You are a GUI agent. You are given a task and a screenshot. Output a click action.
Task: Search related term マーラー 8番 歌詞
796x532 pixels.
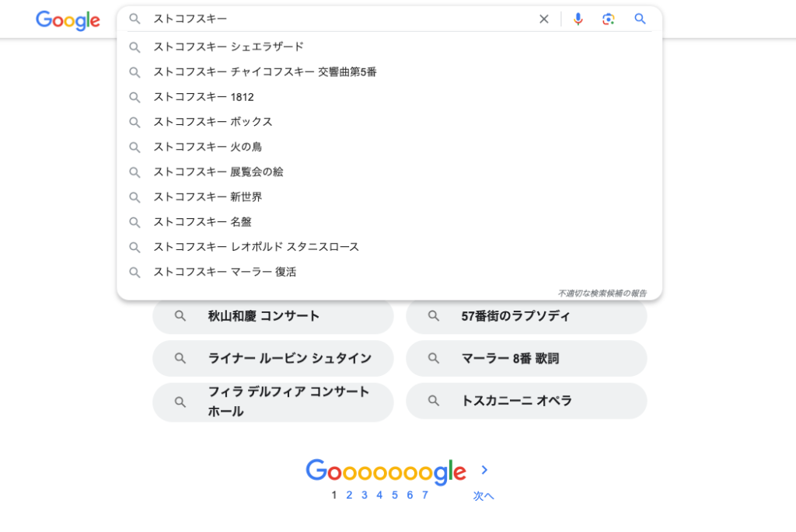510,359
